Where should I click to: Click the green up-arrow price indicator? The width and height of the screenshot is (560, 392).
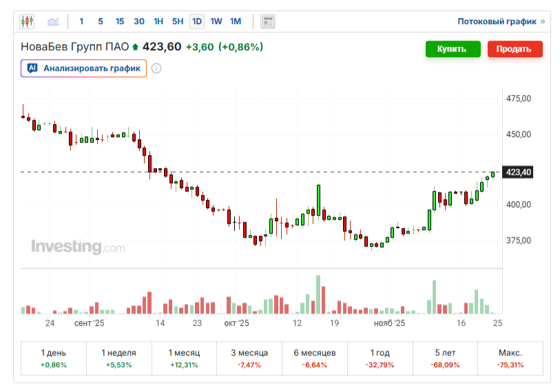135,47
